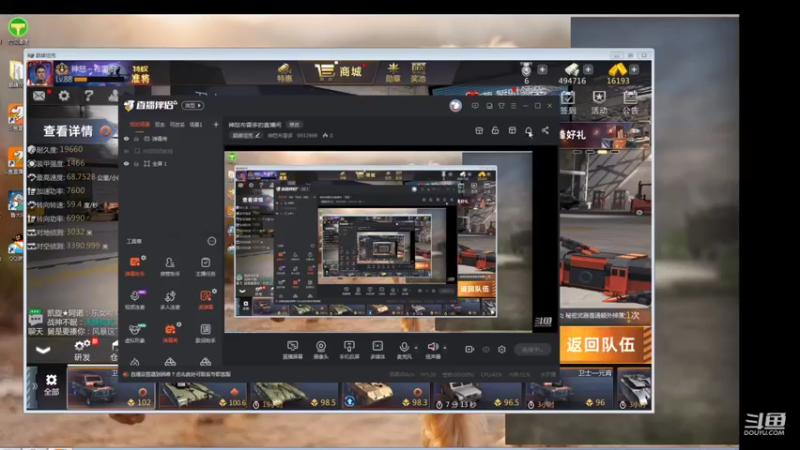Image resolution: width=800 pixels, height=450 pixels.
Task: Click the record video icon in bottom bar
Action: 469,349
